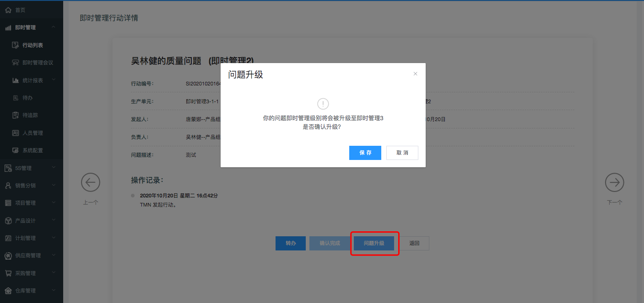Open the 待办 menu entry
Screen dimensions: 644x303
point(27,98)
